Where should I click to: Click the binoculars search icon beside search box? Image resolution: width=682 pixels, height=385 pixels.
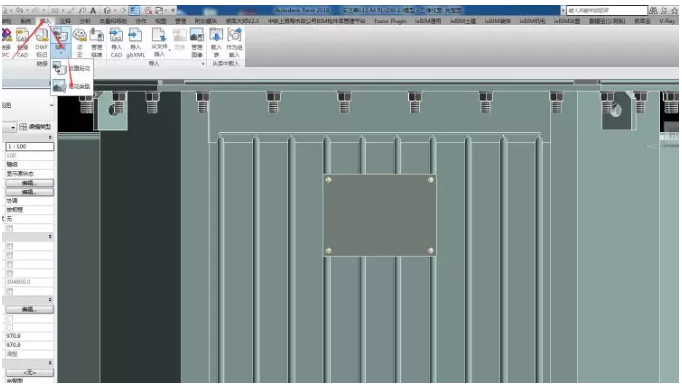coord(653,10)
